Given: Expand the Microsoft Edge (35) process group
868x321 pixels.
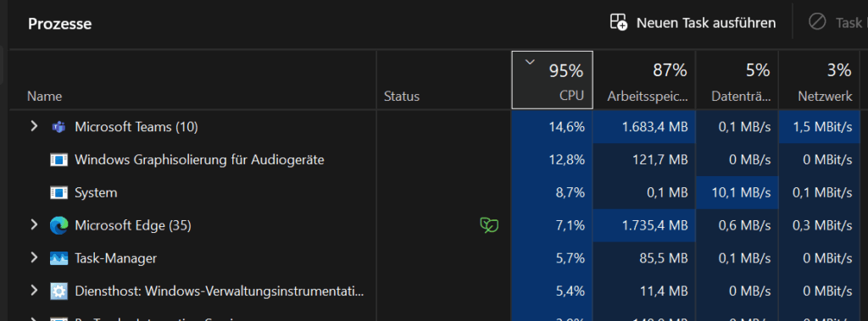Looking at the screenshot, I should click(x=34, y=224).
